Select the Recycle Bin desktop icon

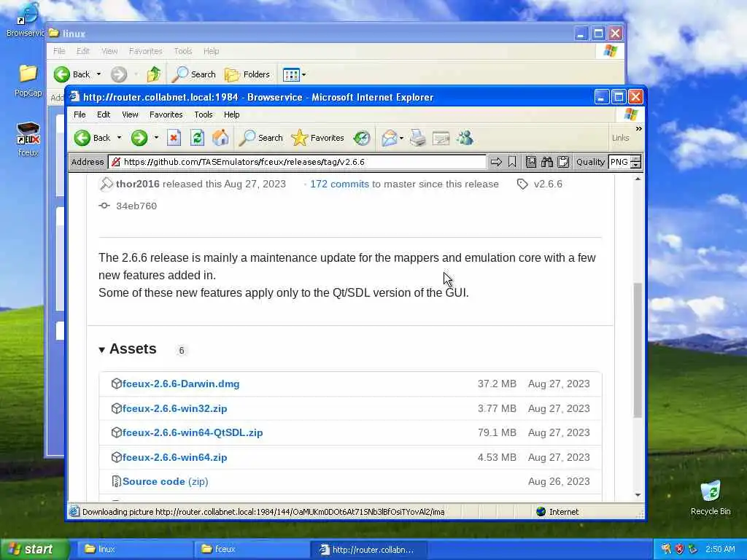click(711, 498)
